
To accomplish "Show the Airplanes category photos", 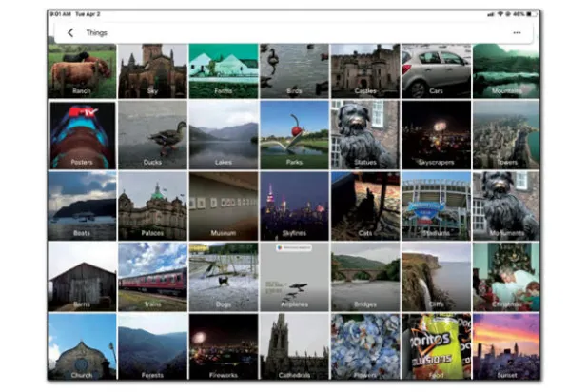I will coord(293,276).
